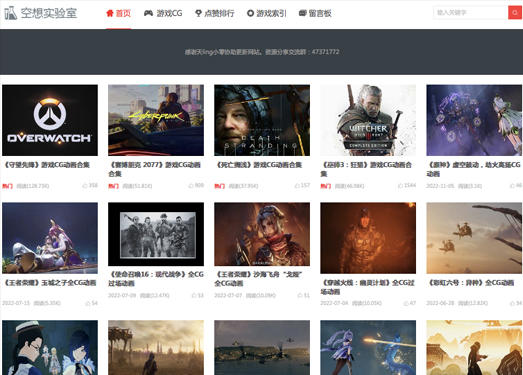
Task: Open 《王者荣耀》玉城之子全CG动画 title
Action: point(50,283)
